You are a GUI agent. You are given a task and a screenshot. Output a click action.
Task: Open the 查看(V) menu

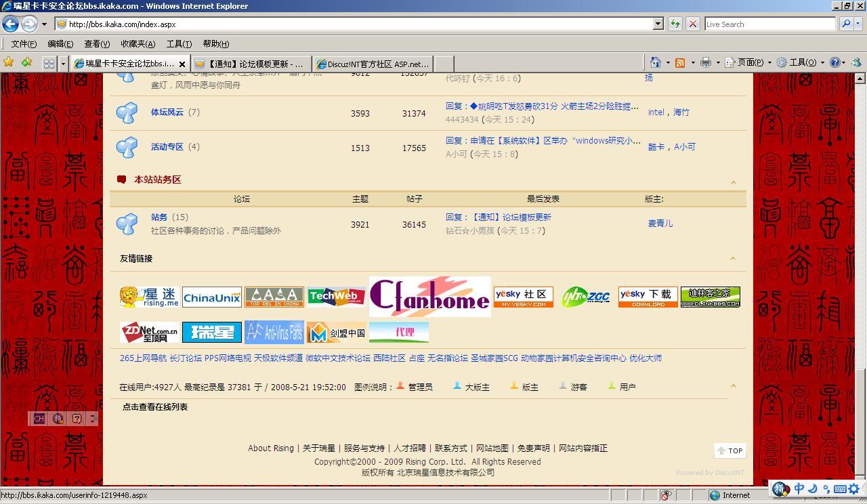(97, 44)
